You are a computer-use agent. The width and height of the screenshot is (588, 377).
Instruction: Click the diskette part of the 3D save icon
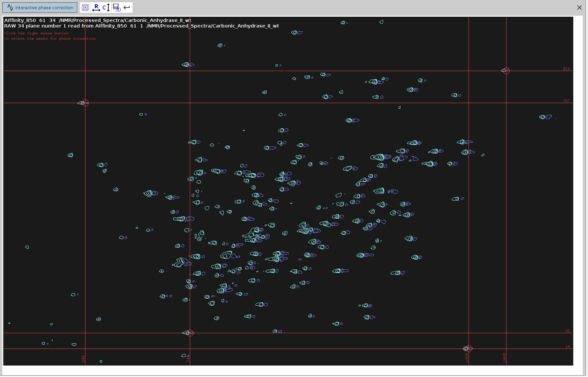pos(116,6)
